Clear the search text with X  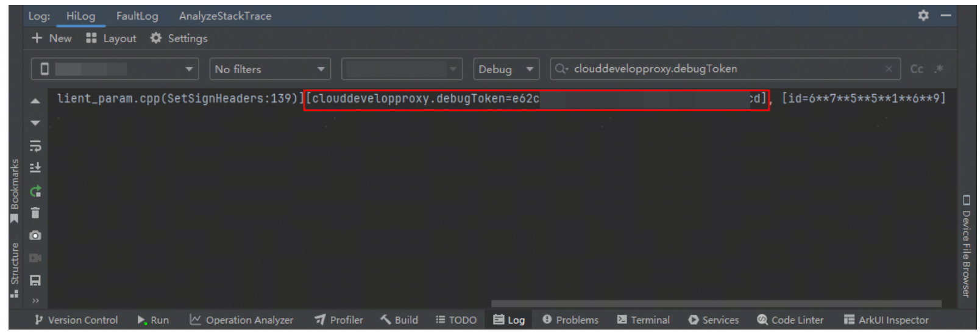tap(889, 69)
